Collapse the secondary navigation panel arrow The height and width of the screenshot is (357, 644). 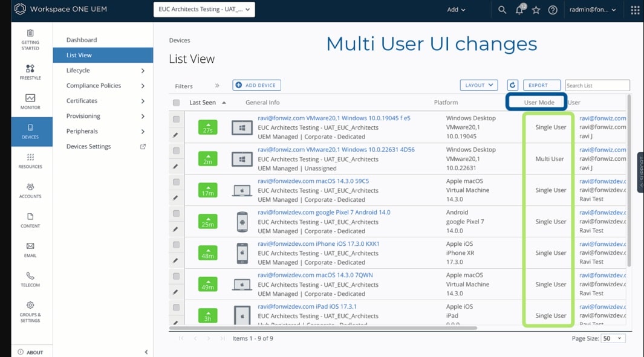[x=146, y=352]
